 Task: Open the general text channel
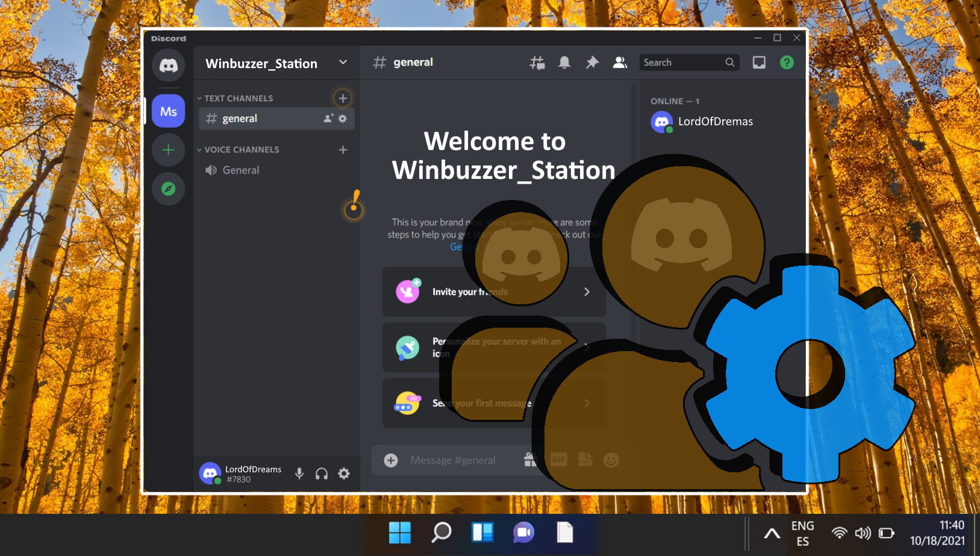tap(276, 119)
